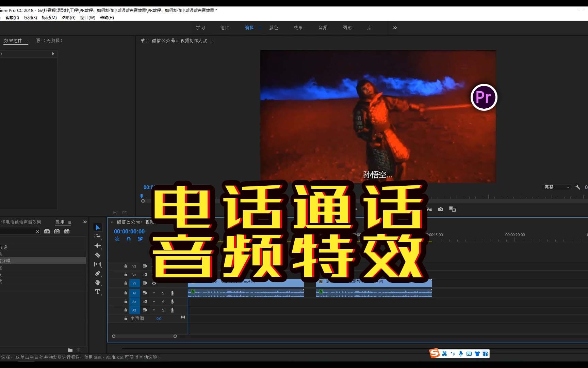
Task: Expand workspace overflow chevrons
Action: pos(395,28)
